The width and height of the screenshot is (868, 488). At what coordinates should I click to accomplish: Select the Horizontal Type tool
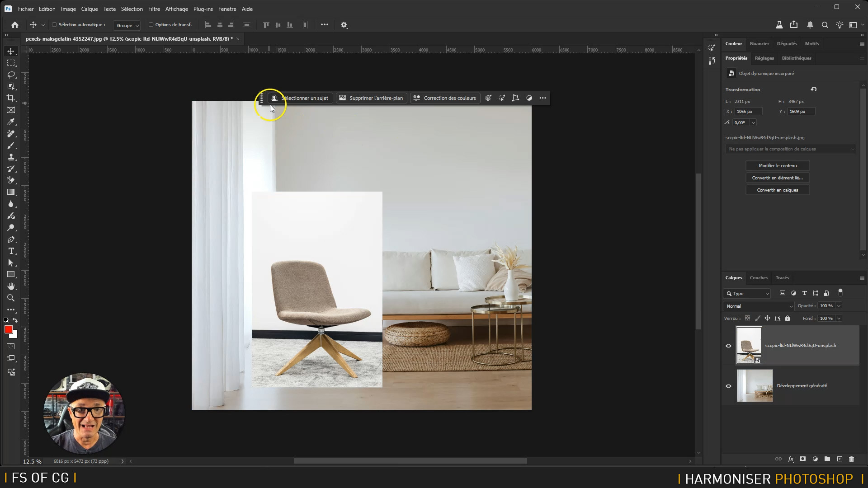[11, 251]
